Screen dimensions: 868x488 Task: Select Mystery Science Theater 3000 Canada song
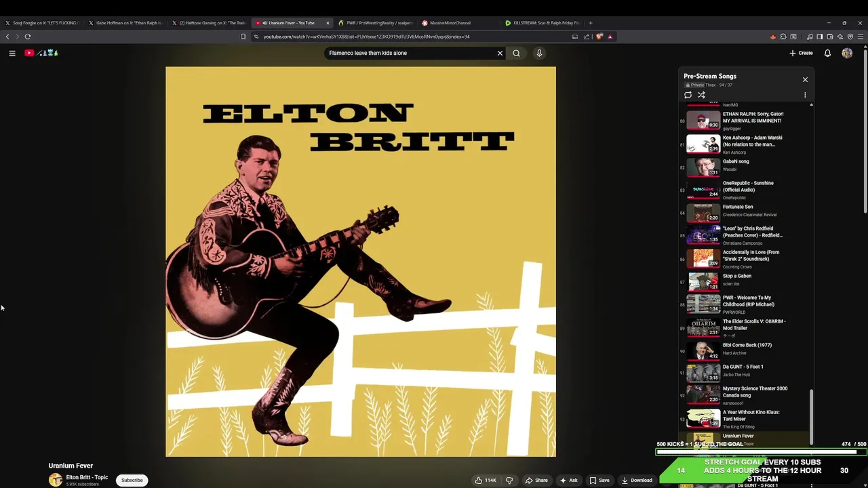tap(746, 394)
